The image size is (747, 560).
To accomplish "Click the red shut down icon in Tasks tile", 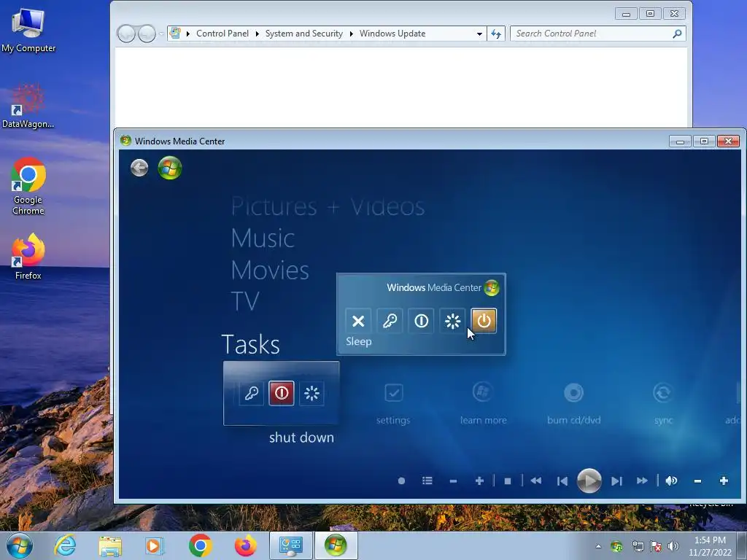I will point(282,393).
